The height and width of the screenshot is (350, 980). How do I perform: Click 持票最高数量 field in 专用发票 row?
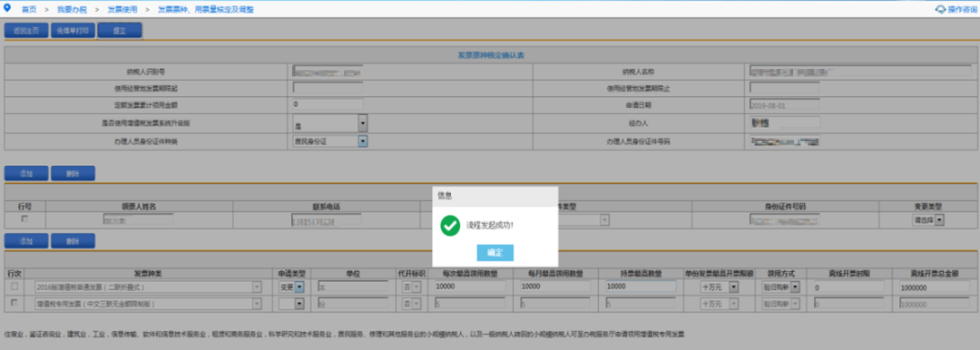[x=641, y=303]
